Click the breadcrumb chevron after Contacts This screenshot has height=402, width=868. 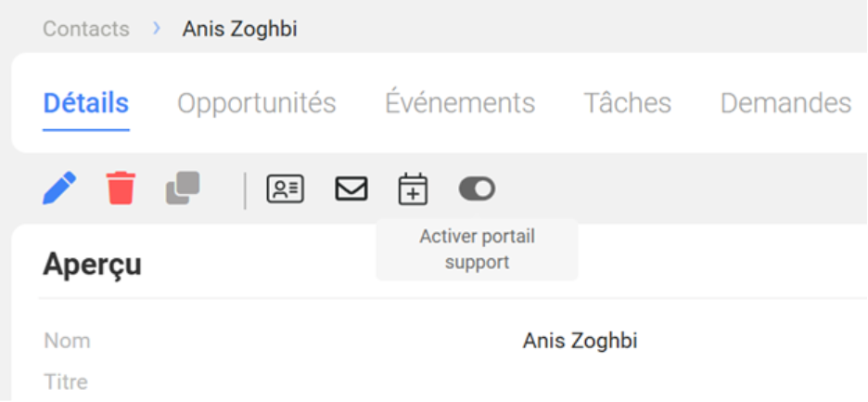(x=157, y=29)
